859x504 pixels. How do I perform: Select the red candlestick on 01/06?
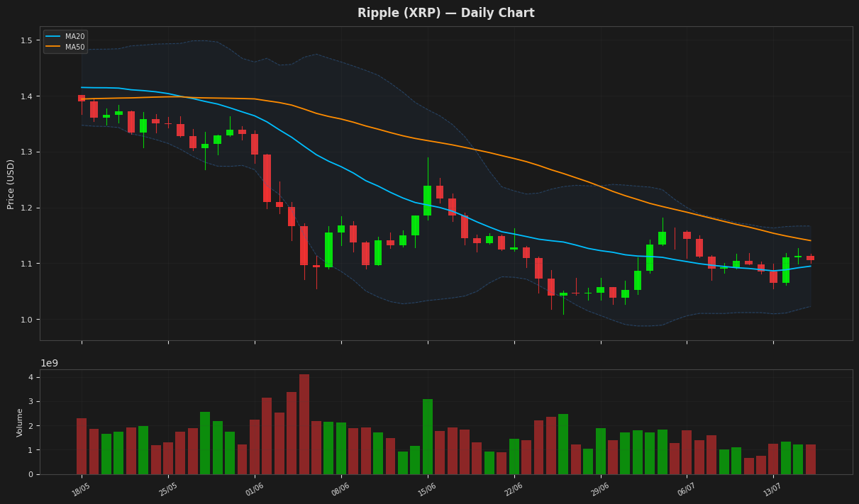(255, 145)
